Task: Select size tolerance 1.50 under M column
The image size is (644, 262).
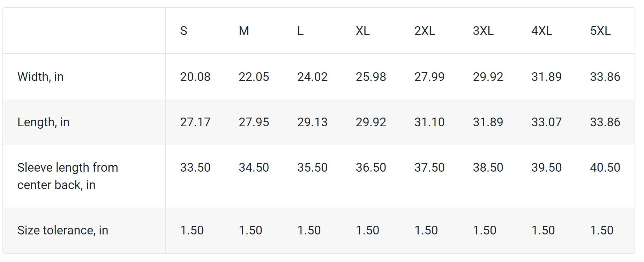Action: 250,230
